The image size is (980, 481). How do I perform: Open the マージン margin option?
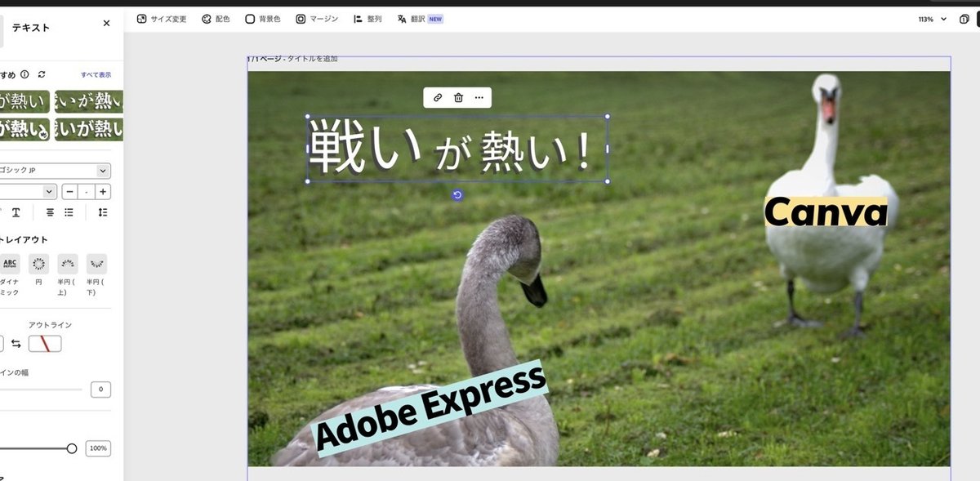[317, 19]
